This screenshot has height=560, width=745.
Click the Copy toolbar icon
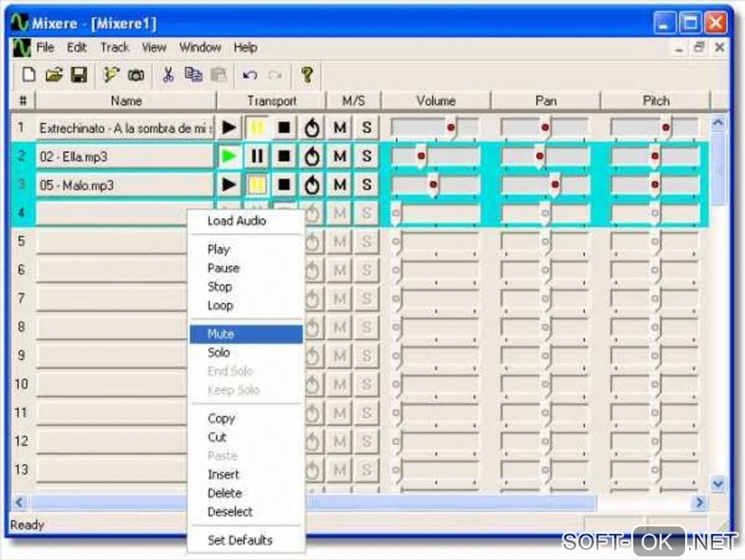coord(193,75)
